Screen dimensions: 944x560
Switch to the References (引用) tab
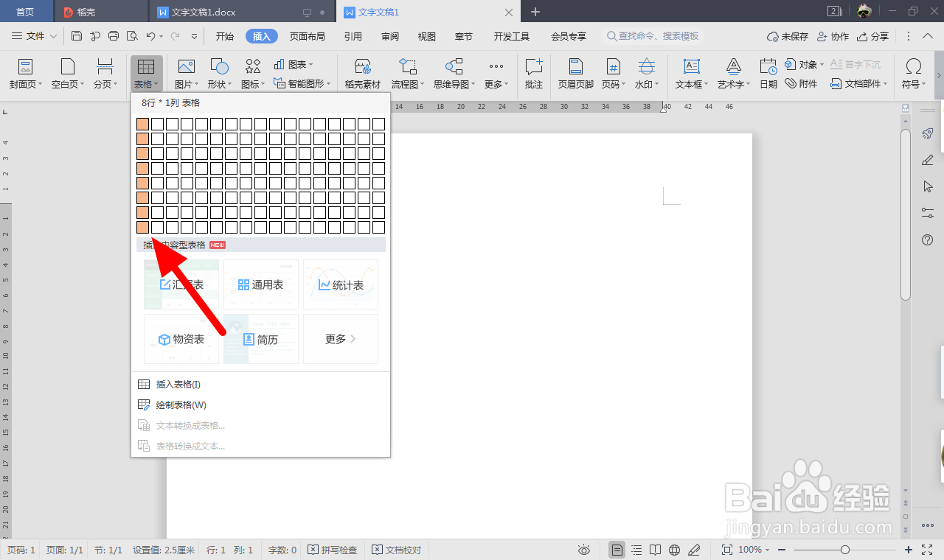[x=353, y=36]
